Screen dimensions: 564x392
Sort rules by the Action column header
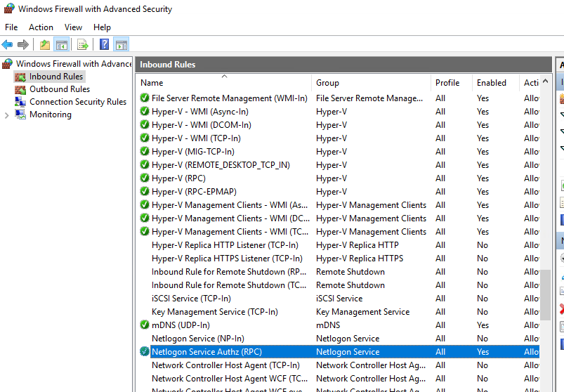(x=530, y=83)
